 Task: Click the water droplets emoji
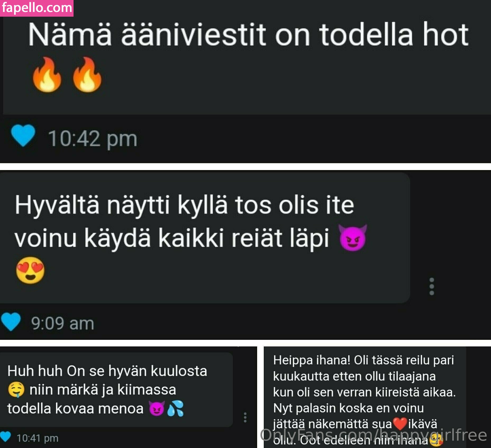[x=175, y=408]
